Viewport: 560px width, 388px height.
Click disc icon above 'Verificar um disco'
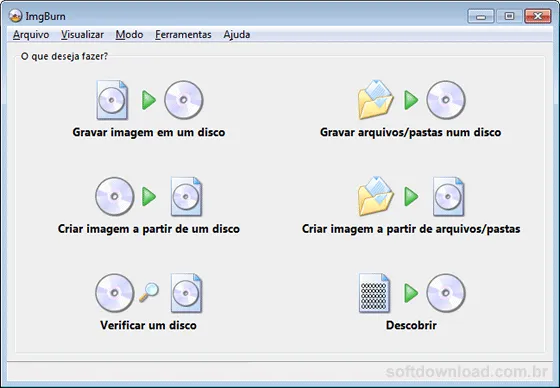[115, 293]
